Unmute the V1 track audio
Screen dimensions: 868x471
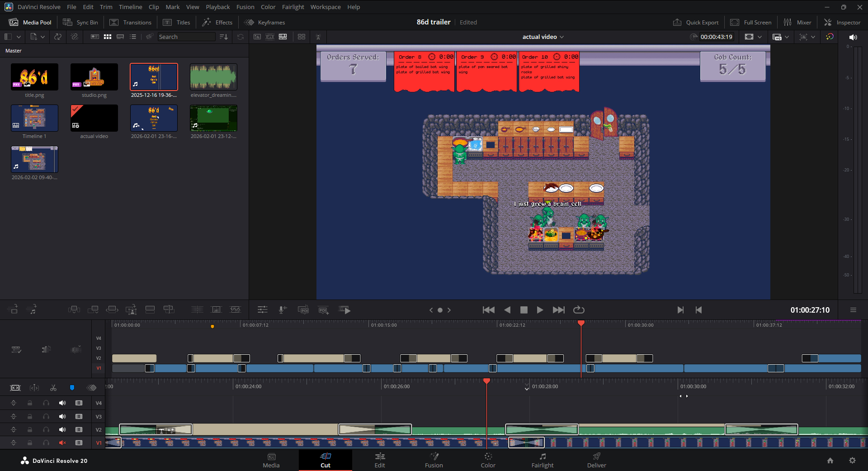coord(62,442)
